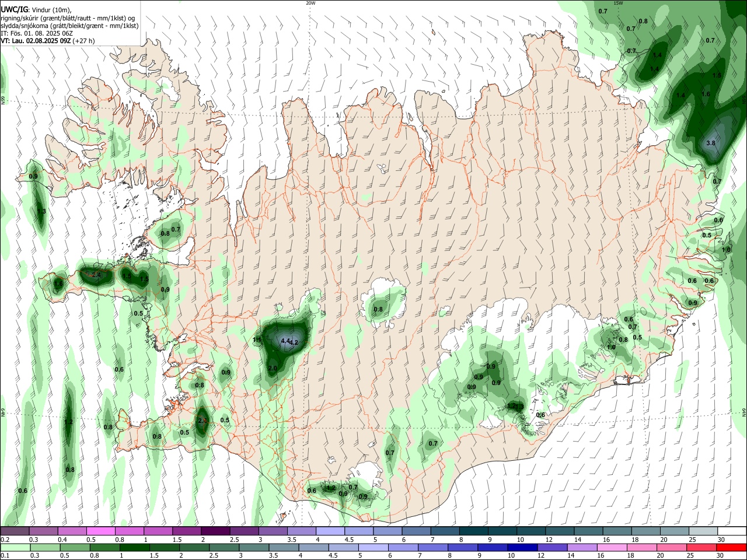Click the 4.4 precipitation peak in west-central Iceland
Viewport: 747px width, 560px height.
[285, 341]
